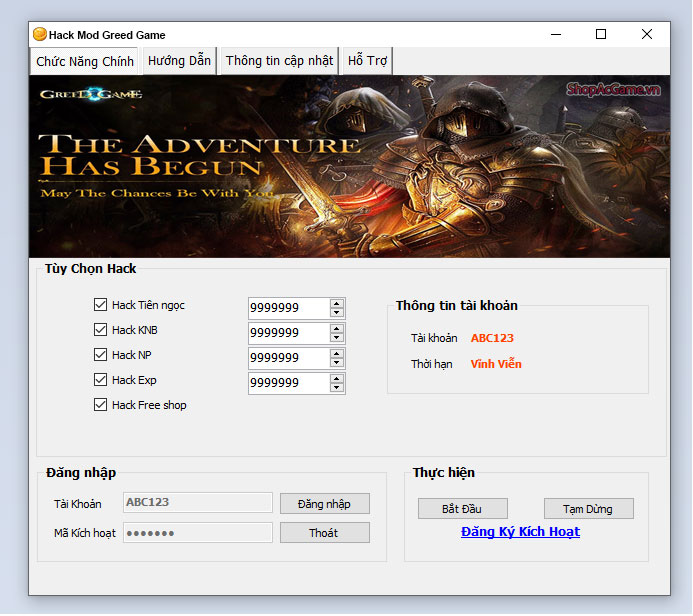
Task: Minimize the Hack Mod Greed Game window
Action: [556, 34]
